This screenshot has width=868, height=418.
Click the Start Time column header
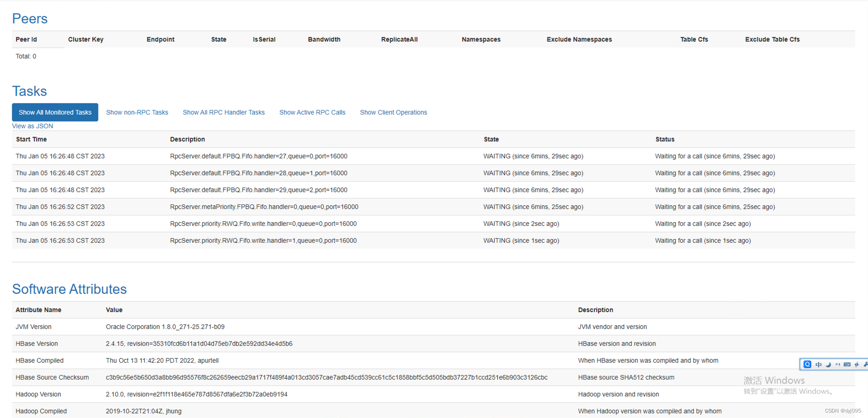(x=31, y=139)
